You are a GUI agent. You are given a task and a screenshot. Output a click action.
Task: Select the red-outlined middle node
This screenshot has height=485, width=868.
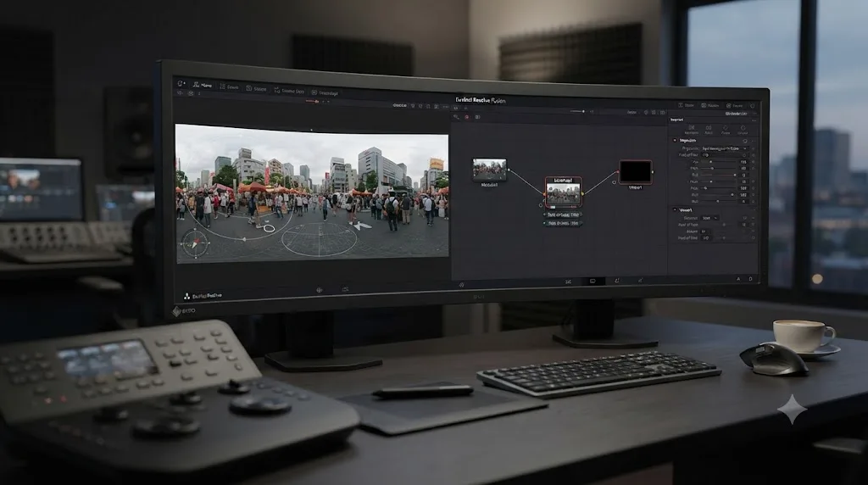pos(563,192)
